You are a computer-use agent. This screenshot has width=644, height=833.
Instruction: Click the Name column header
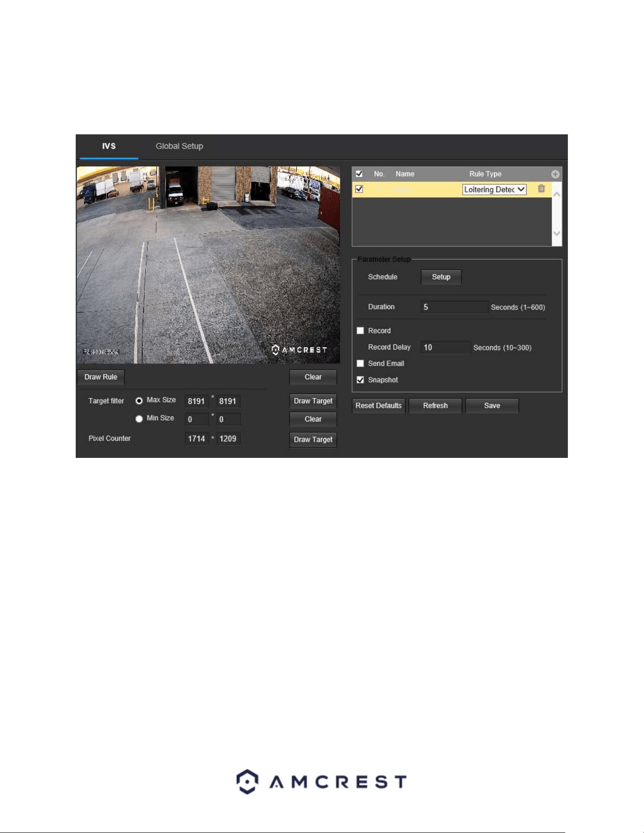(x=405, y=174)
